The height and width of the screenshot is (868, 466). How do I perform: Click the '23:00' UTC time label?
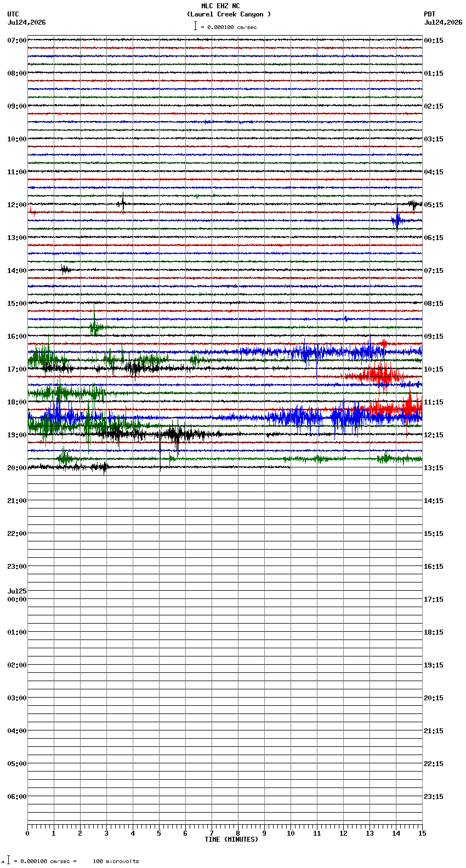[17, 567]
